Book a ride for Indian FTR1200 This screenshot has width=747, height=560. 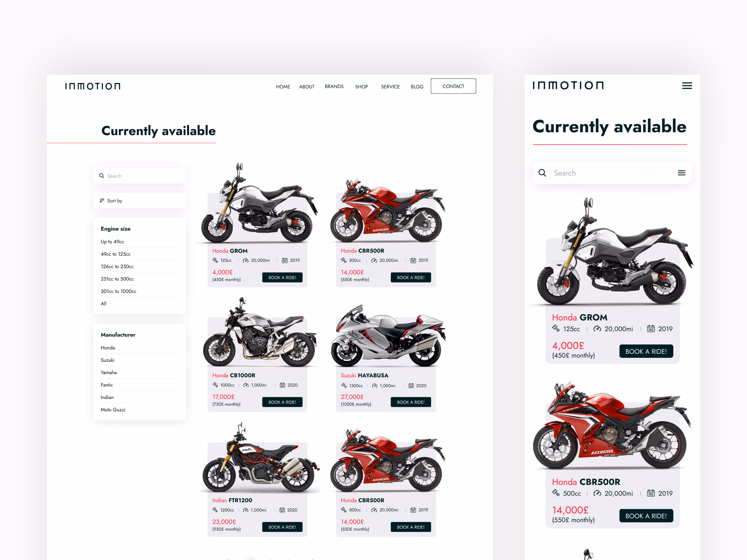click(282, 527)
